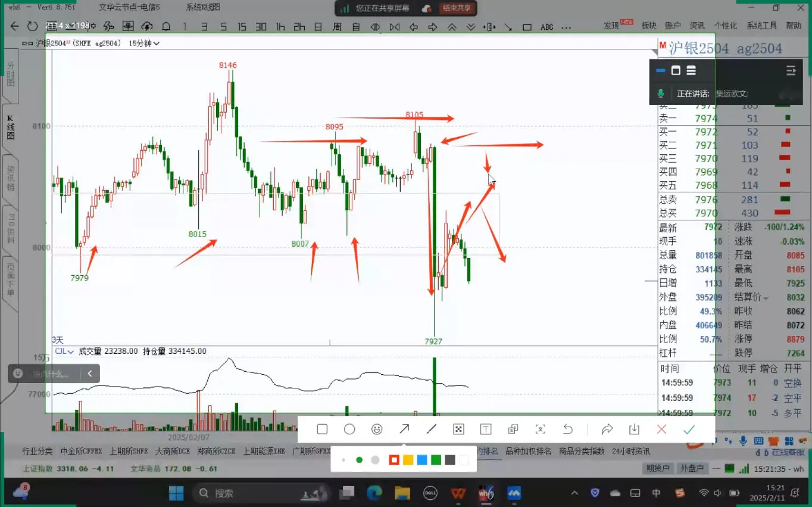The width and height of the screenshot is (812, 507).
Task: Cancel screenshot with red X
Action: (x=661, y=429)
